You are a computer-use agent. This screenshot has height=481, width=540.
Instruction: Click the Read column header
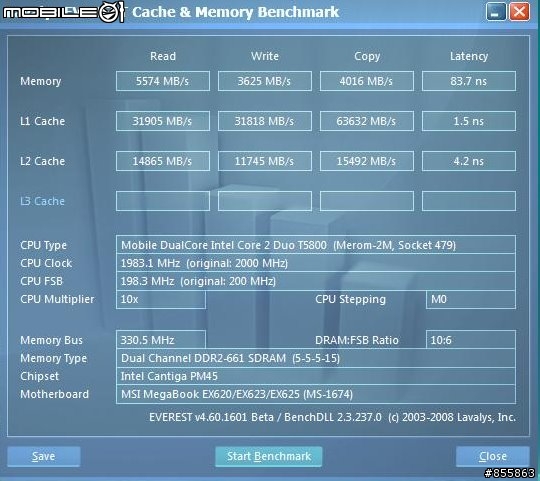click(x=163, y=56)
